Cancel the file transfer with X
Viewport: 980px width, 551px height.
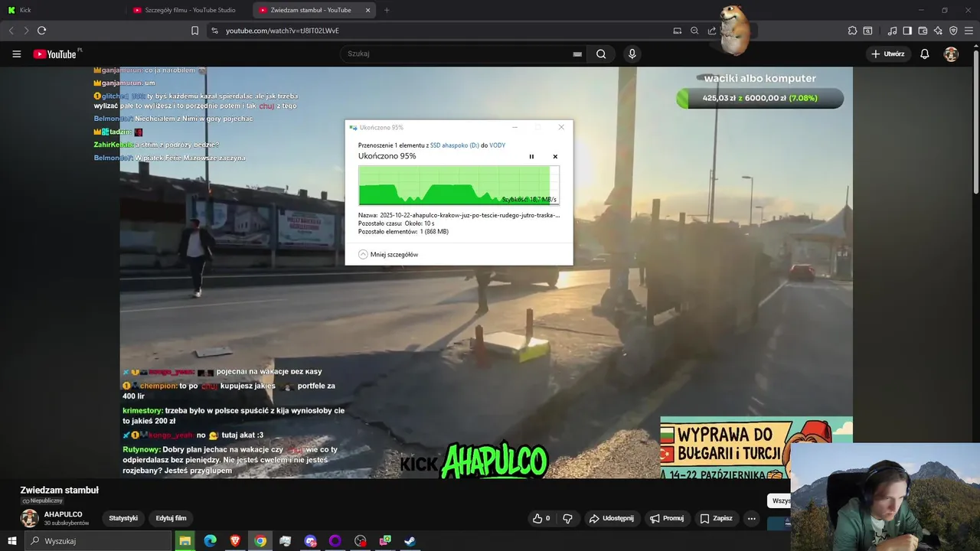click(555, 156)
